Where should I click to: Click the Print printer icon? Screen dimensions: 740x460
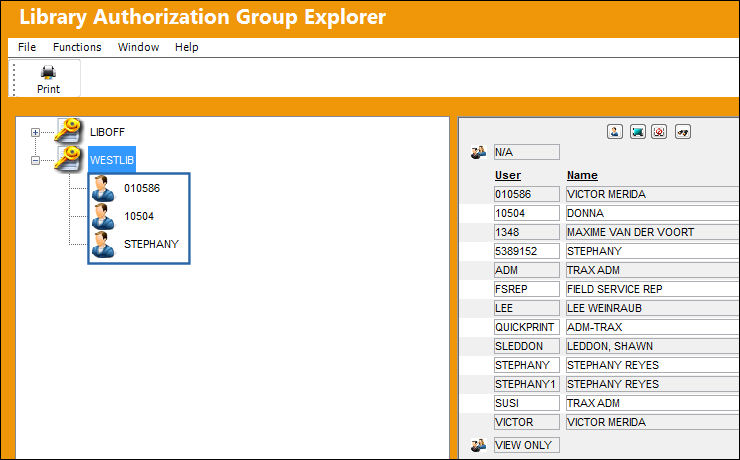click(x=48, y=73)
